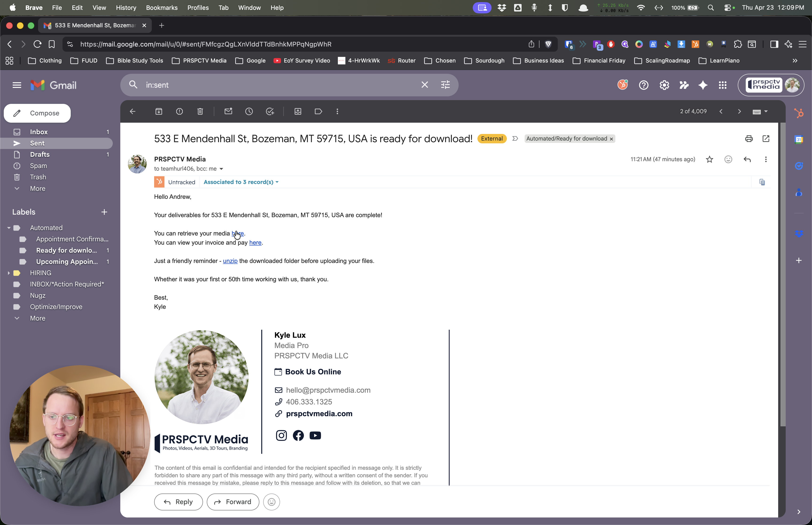The height and width of the screenshot is (525, 812).
Task: Delete email using trash icon
Action: coord(200,111)
